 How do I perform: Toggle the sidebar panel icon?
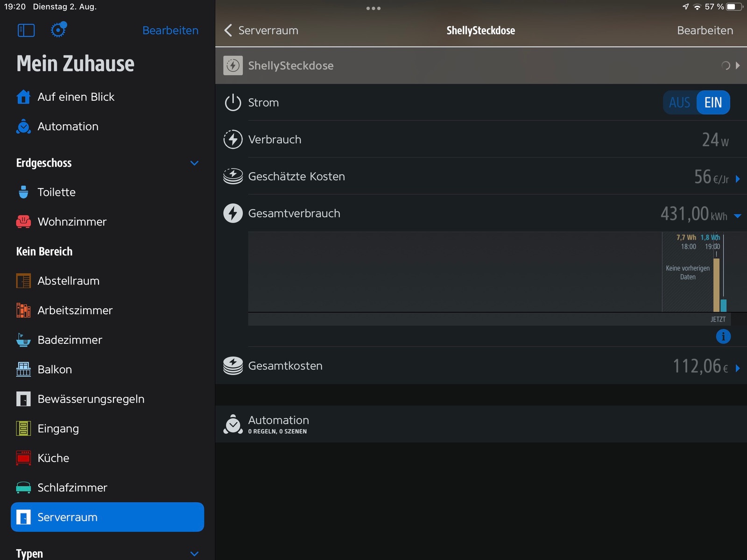click(x=26, y=30)
